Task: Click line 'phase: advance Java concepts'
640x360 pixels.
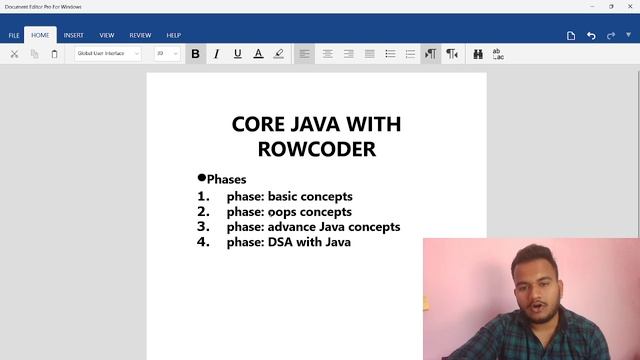Action: [313, 227]
